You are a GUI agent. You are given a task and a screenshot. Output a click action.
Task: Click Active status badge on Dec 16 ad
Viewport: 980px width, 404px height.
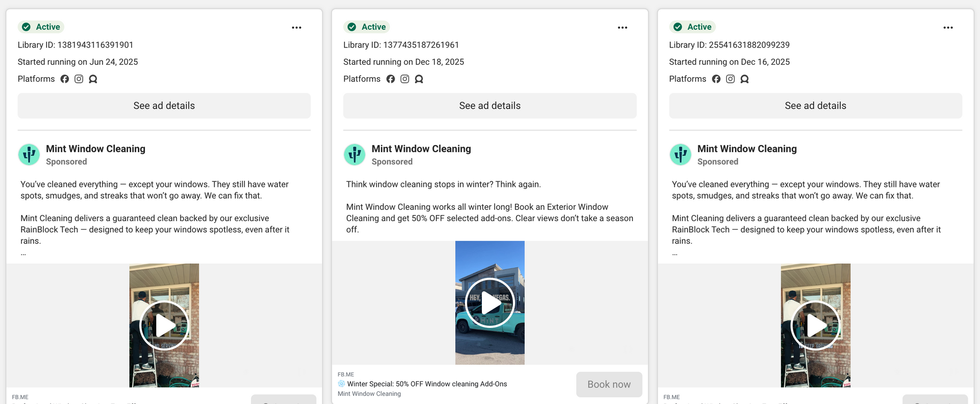(x=692, y=27)
